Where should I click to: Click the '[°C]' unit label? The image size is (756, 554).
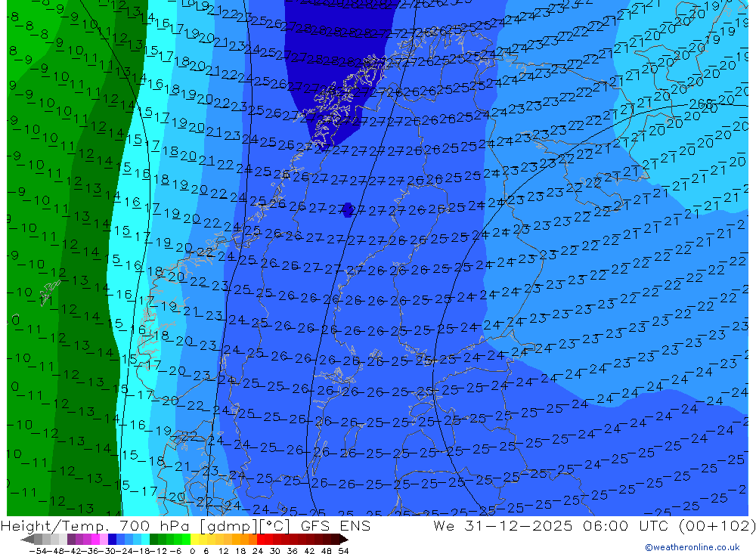[274, 526]
